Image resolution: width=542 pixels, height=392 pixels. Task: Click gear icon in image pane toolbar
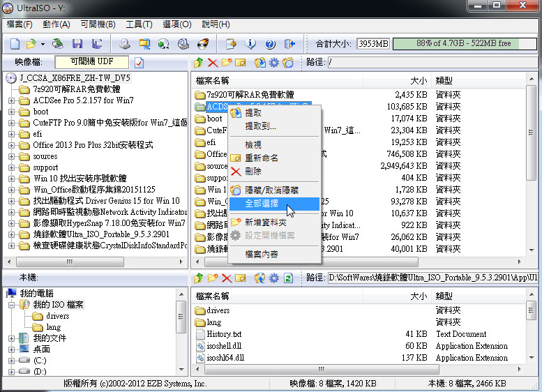(x=273, y=63)
